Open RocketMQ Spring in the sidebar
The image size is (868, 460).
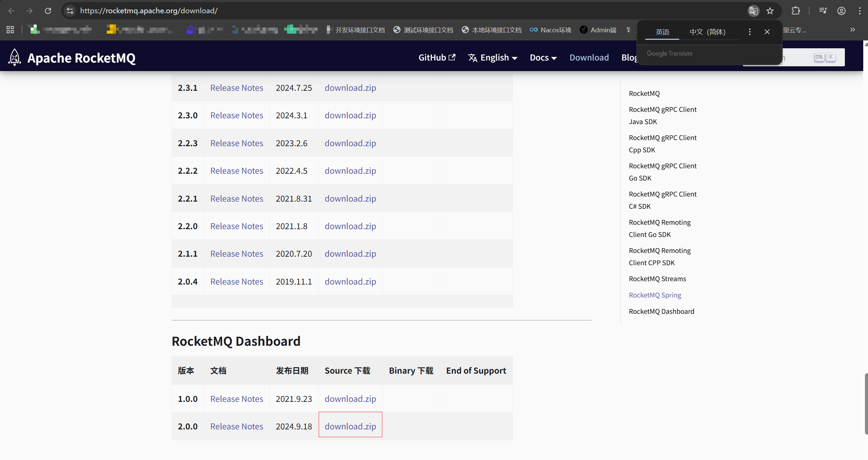[655, 295]
